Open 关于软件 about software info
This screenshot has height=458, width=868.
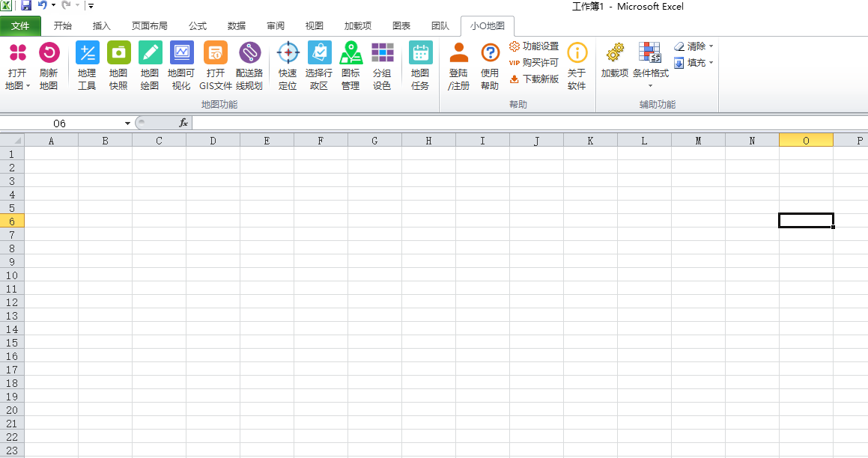point(577,52)
